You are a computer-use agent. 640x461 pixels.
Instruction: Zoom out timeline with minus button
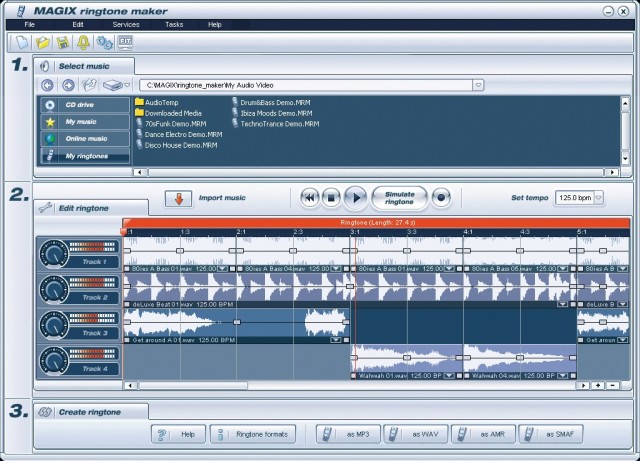[x=613, y=385]
